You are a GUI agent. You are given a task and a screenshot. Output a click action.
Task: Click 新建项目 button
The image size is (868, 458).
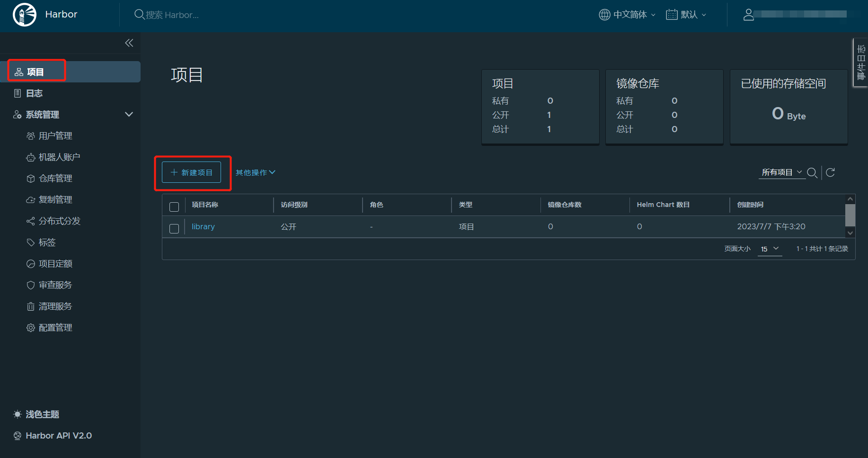click(x=191, y=172)
